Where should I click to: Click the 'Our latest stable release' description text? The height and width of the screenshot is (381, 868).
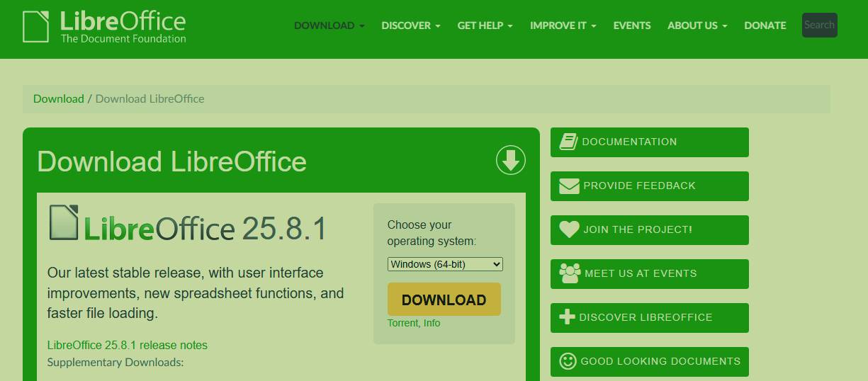tap(196, 292)
